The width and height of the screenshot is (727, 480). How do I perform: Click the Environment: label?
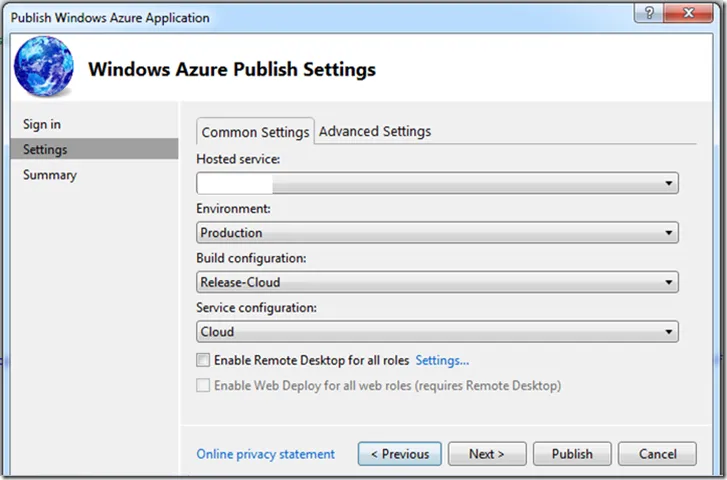click(233, 209)
